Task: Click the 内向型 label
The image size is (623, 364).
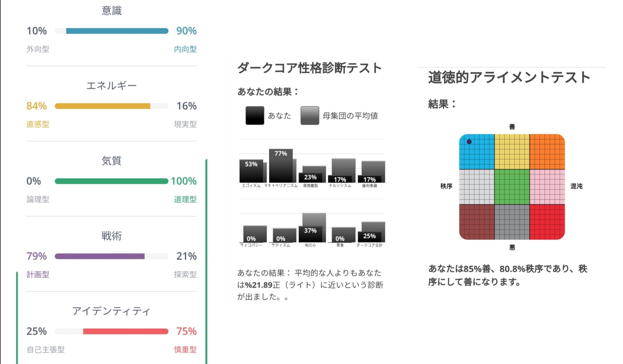Action: coord(185,49)
